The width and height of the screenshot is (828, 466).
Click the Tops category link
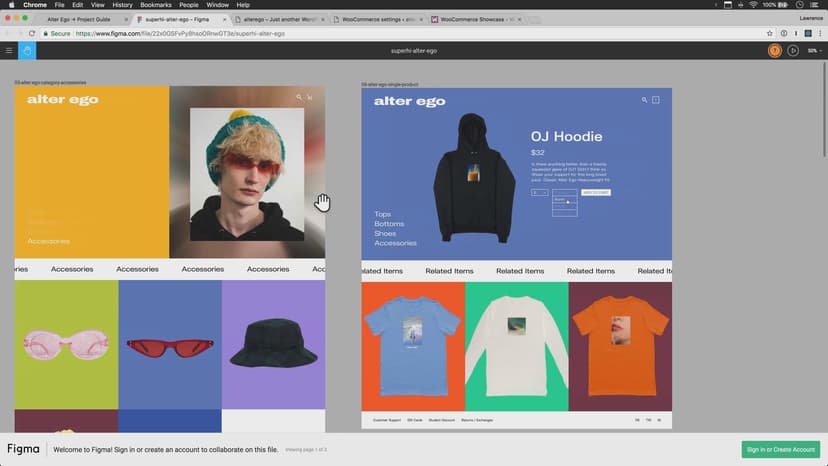(x=382, y=214)
